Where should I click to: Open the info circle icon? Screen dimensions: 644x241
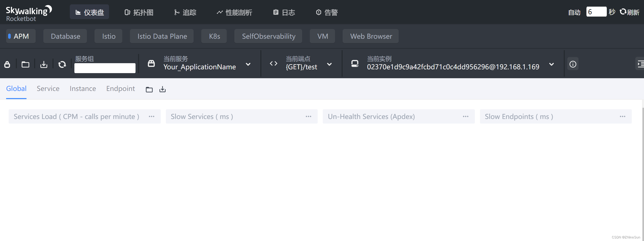(573, 64)
